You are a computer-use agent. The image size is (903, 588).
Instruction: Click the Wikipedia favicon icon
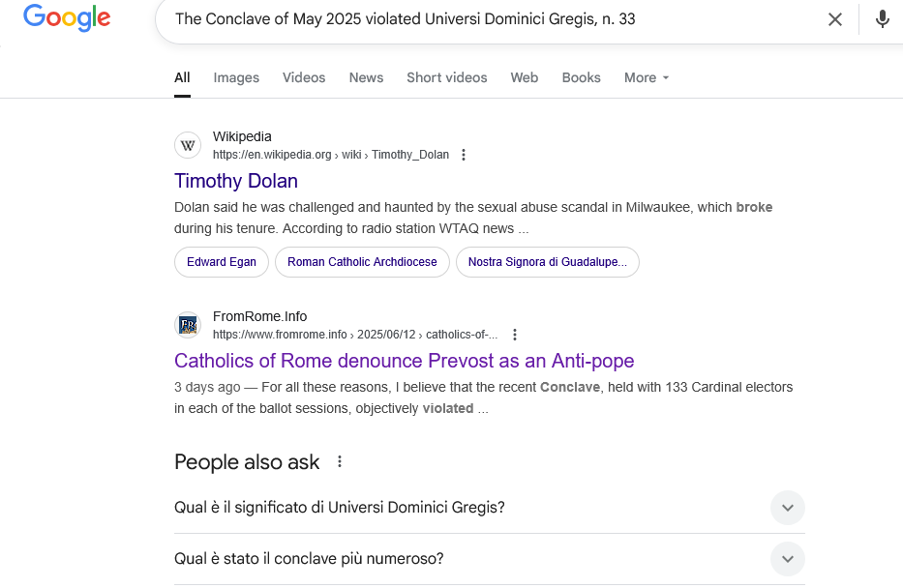click(188, 145)
